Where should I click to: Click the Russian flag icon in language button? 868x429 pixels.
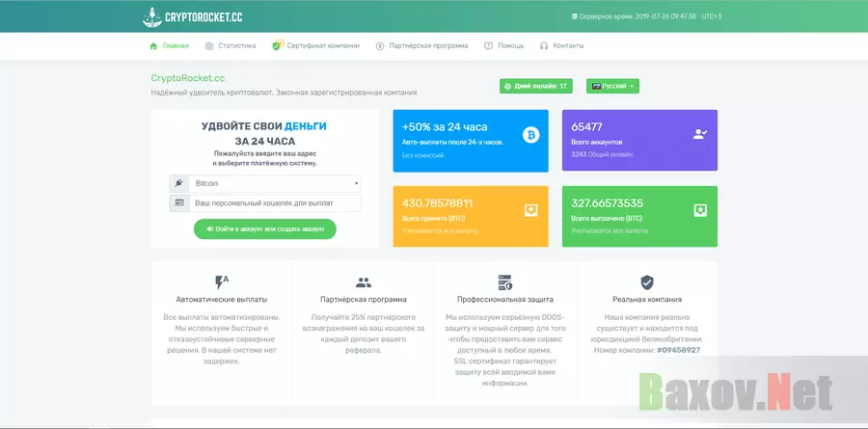596,87
